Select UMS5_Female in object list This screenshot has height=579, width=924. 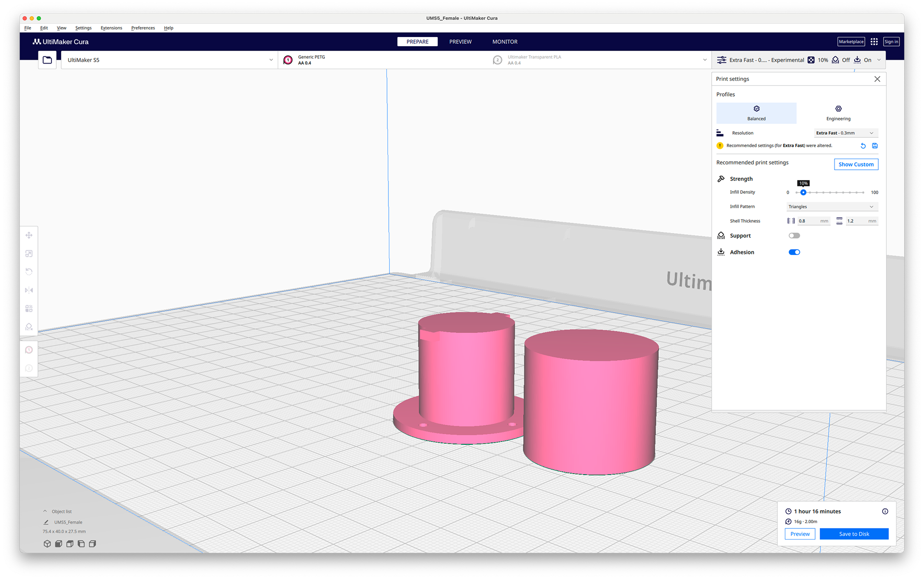coord(68,522)
